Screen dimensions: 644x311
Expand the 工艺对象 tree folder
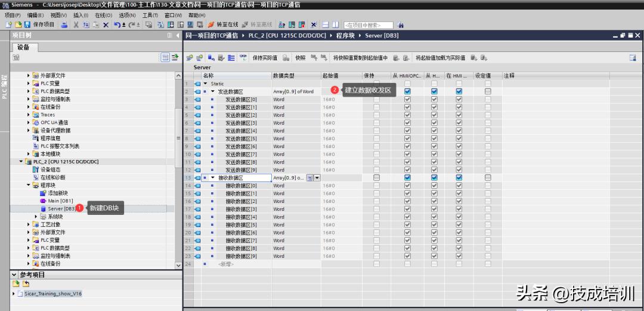pos(29,224)
